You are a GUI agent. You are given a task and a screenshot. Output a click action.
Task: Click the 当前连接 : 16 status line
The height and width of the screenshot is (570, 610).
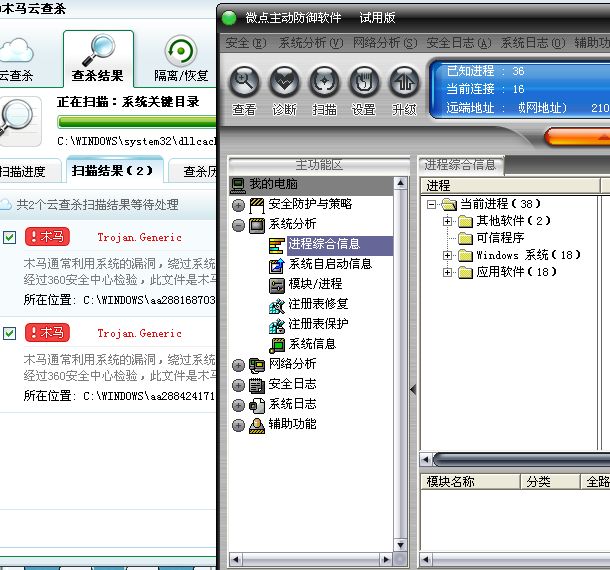(485, 89)
